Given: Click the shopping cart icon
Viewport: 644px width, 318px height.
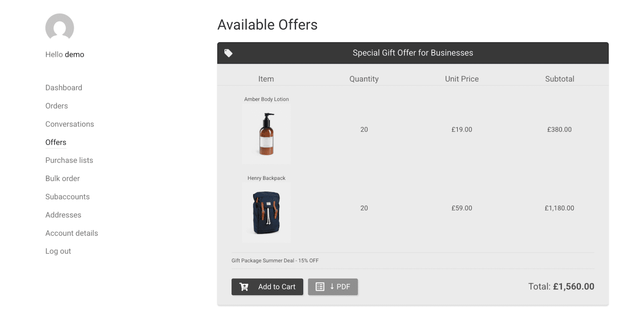Looking at the screenshot, I should point(244,287).
